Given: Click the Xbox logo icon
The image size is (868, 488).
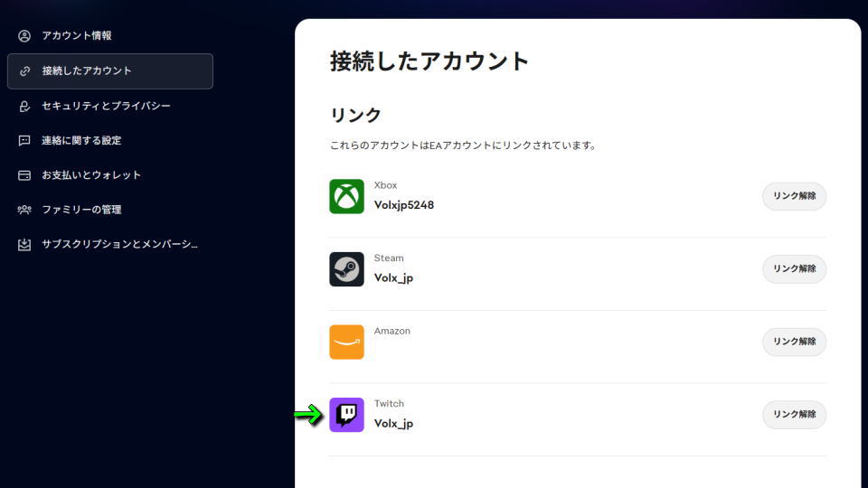Looking at the screenshot, I should click(346, 196).
